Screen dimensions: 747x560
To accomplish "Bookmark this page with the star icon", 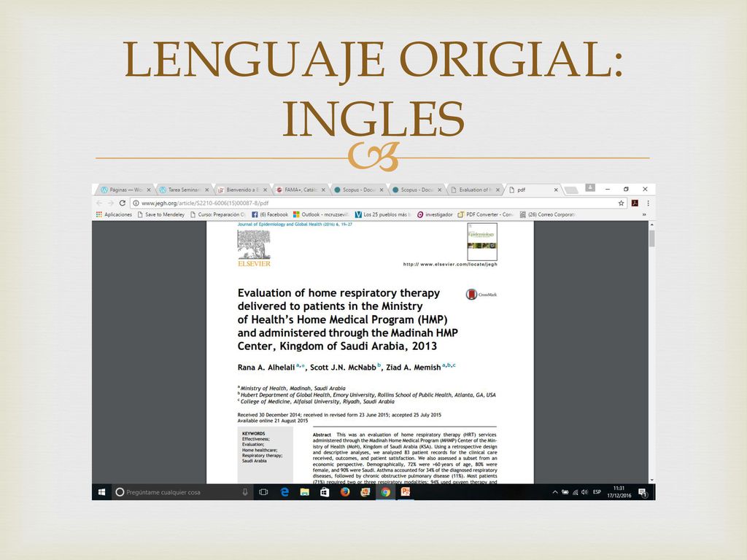I will click(622, 203).
